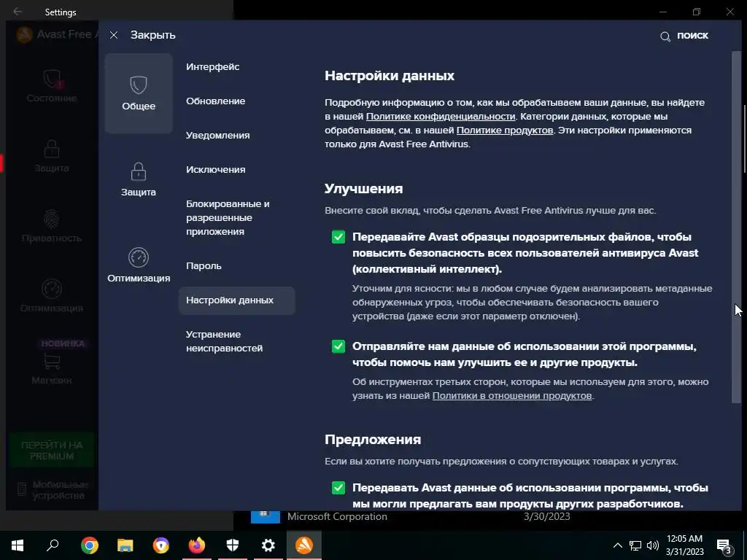The width and height of the screenshot is (747, 560).
Task: Click the settings panel vertical scrollbar
Action: [736, 227]
